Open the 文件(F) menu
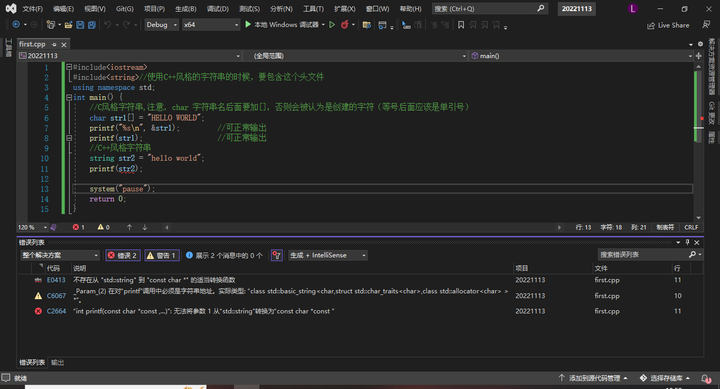The image size is (720, 389). 33,9
